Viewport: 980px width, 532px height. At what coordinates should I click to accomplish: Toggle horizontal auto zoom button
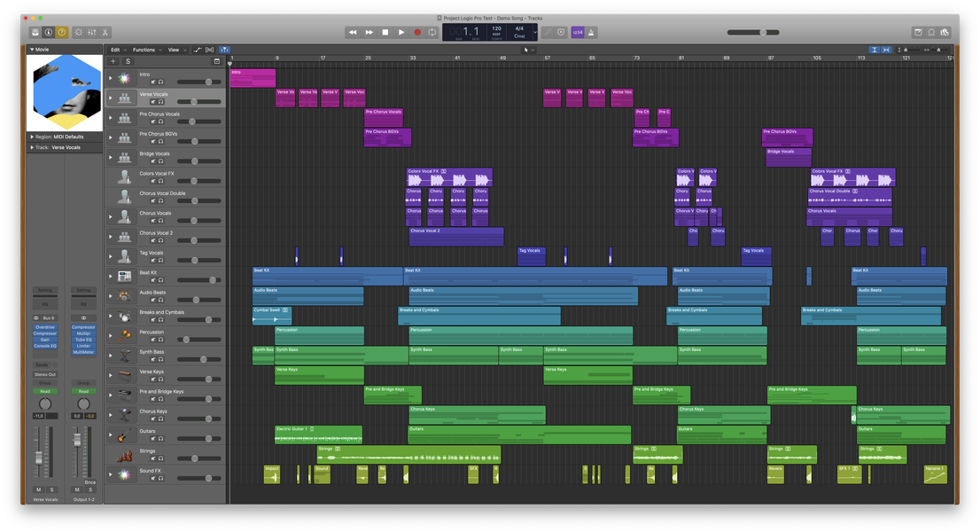(885, 50)
